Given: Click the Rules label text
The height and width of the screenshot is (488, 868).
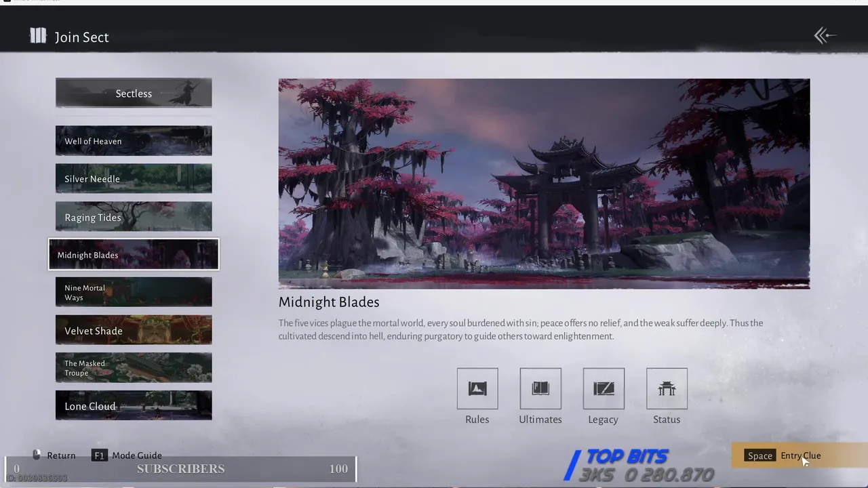Looking at the screenshot, I should [x=477, y=420].
